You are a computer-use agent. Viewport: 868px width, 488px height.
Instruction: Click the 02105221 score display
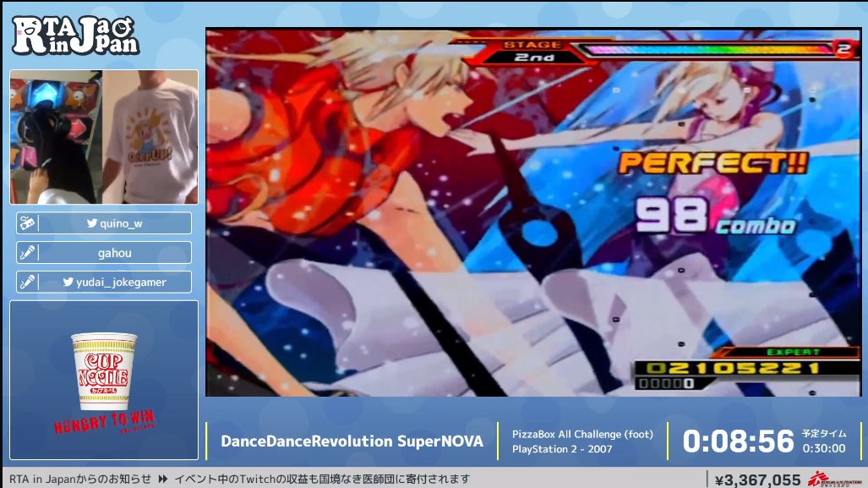(733, 369)
